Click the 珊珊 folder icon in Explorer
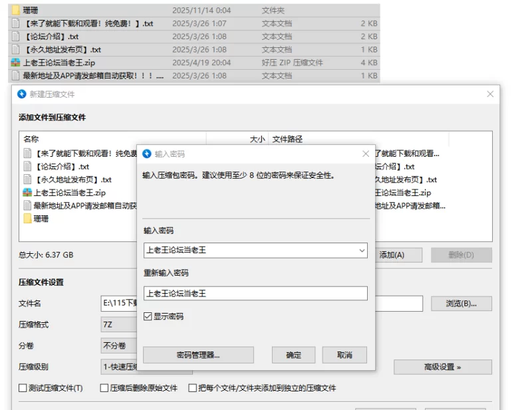Screen dimensions: 532x410 coord(16,10)
